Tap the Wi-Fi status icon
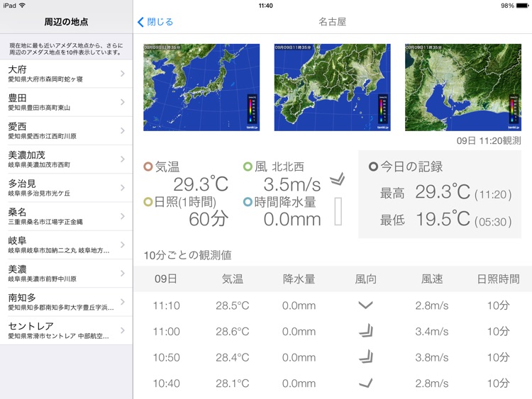 [23, 5]
